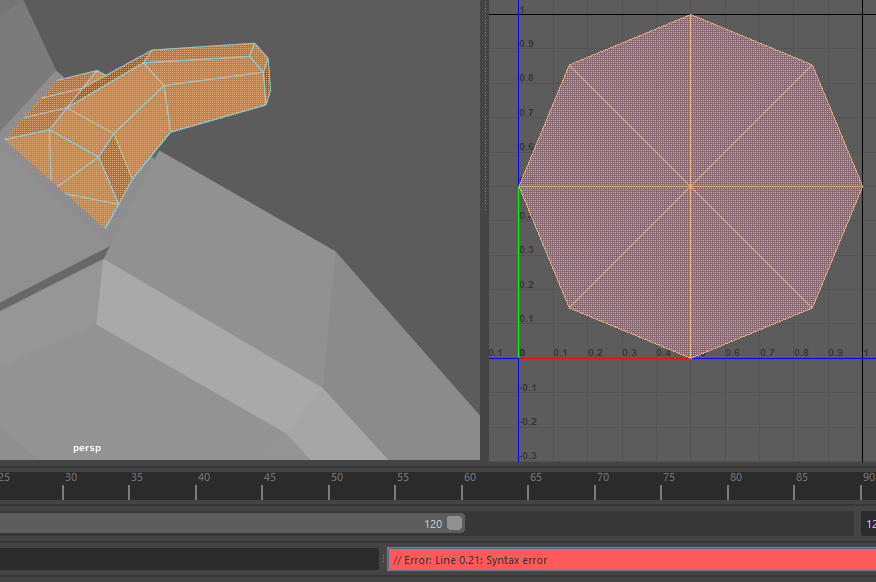876x582 pixels.
Task: Select the top UV point at V equals 1
Action: (x=691, y=15)
